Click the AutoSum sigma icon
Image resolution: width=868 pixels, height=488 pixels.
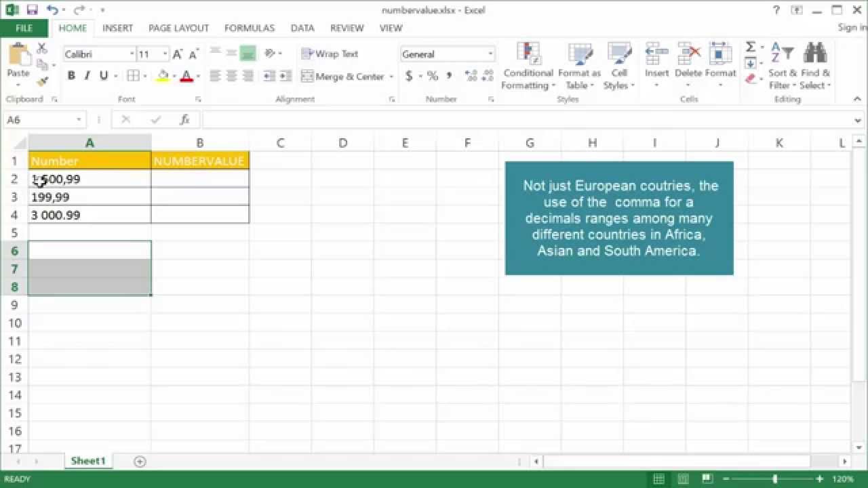coord(751,47)
